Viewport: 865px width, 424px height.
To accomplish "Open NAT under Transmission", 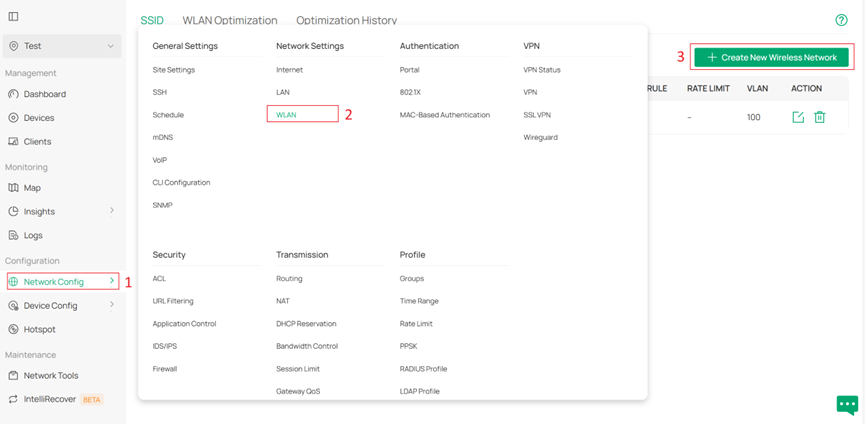I will pyautogui.click(x=282, y=301).
